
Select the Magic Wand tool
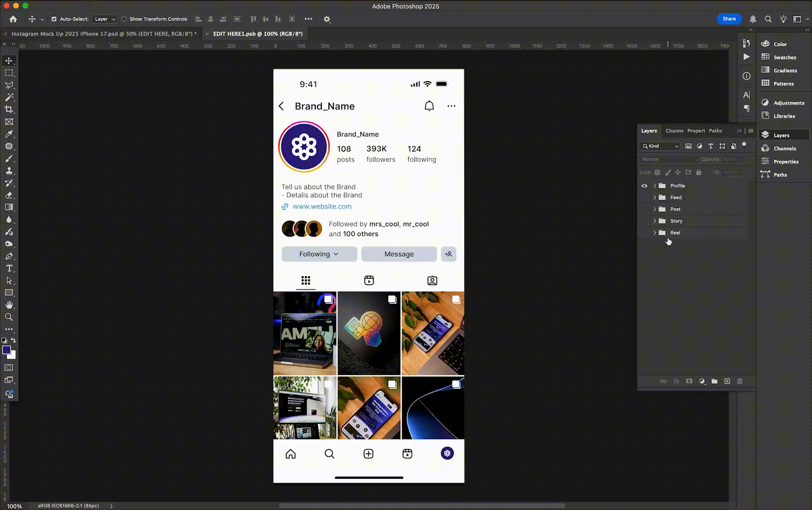pos(9,98)
